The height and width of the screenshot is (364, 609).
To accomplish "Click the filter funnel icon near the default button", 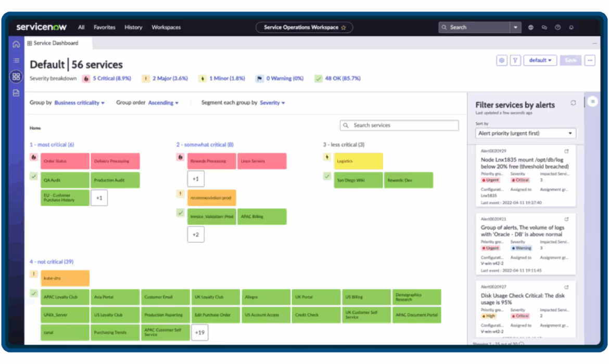I will click(515, 60).
